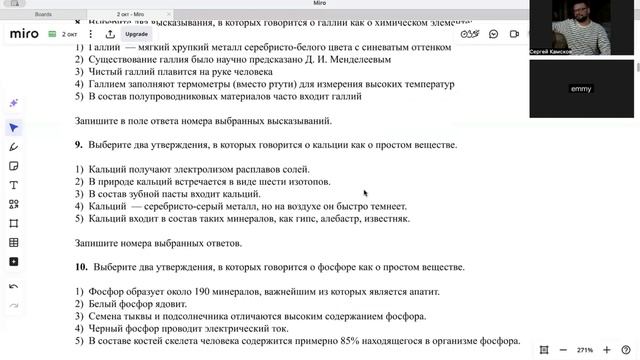Undo the last action
640x360 pixels.
tap(13, 287)
